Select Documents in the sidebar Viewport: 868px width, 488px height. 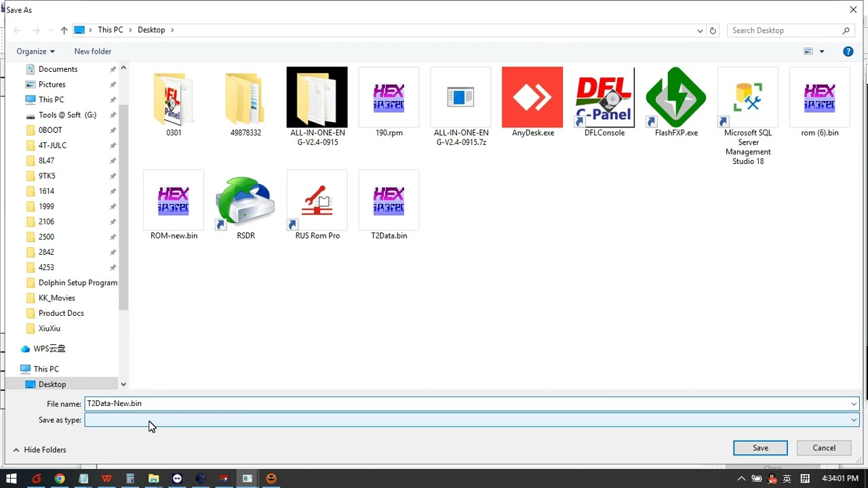click(58, 69)
